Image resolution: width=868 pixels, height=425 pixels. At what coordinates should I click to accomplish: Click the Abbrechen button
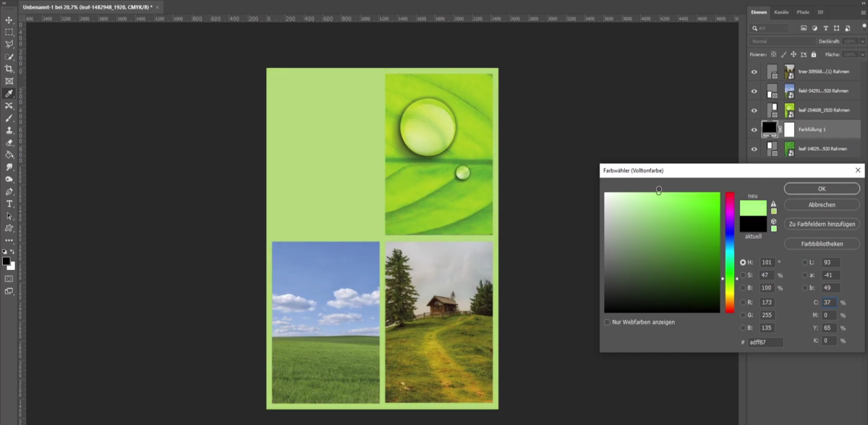point(822,205)
